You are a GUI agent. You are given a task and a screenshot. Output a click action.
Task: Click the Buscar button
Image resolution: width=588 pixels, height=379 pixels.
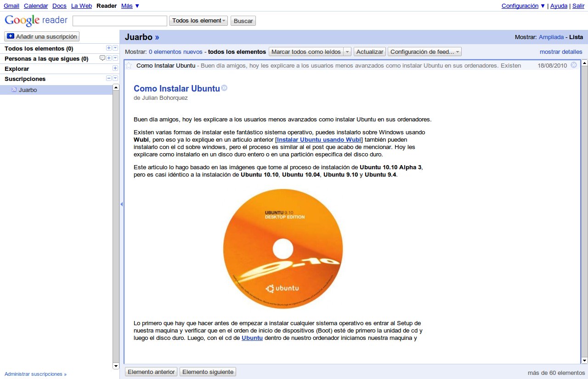coord(243,21)
